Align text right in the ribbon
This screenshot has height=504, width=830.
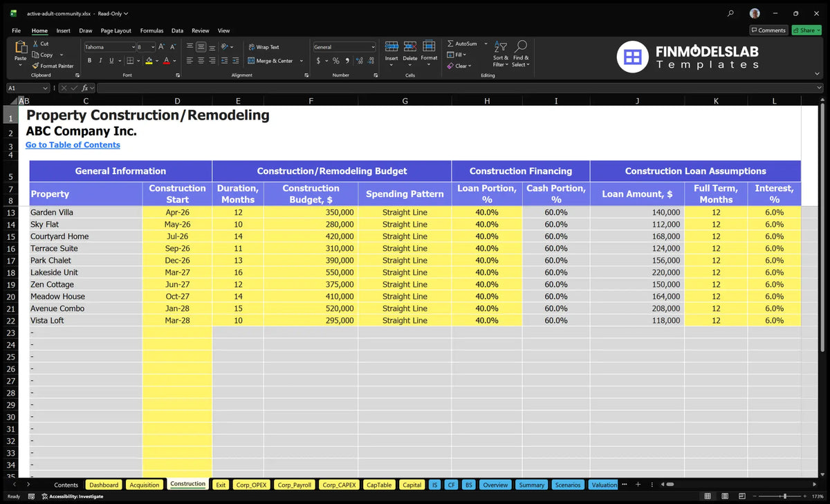[212, 61]
